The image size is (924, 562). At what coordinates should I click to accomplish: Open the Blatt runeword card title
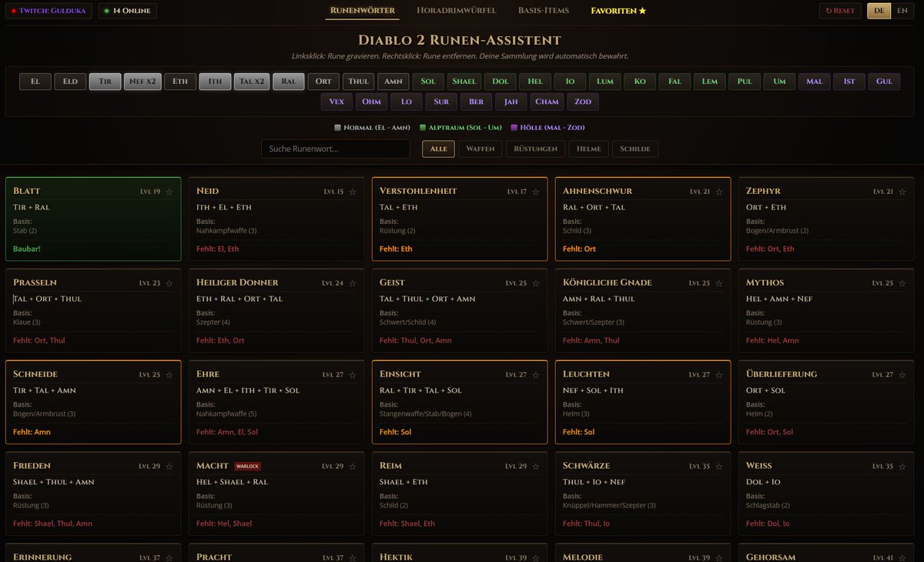[x=27, y=191]
